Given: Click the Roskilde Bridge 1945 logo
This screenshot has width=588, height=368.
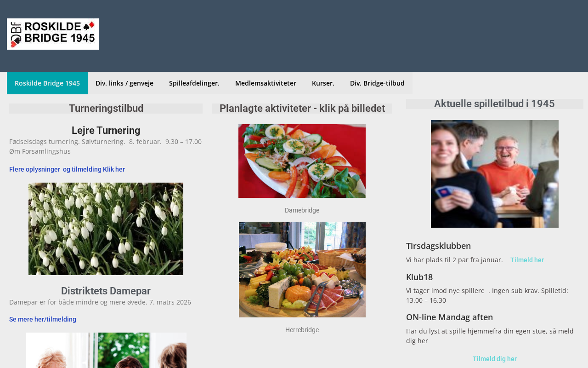Looking at the screenshot, I should click(x=53, y=34).
